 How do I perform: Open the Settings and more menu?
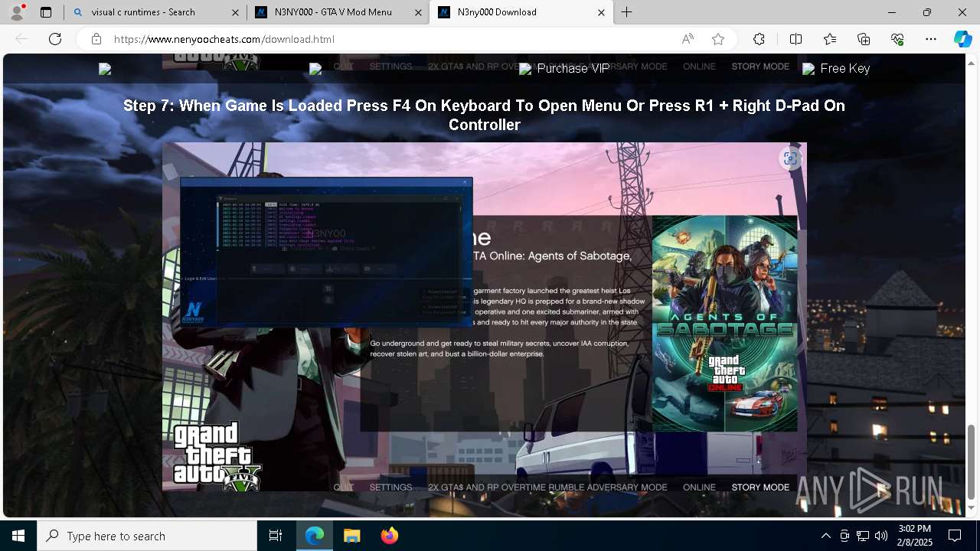tap(931, 39)
